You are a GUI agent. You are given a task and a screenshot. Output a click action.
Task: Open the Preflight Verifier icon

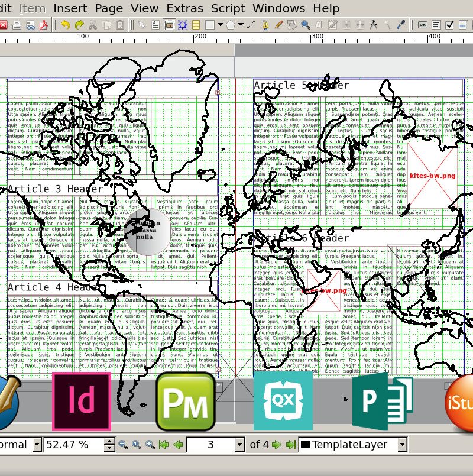click(x=30, y=25)
